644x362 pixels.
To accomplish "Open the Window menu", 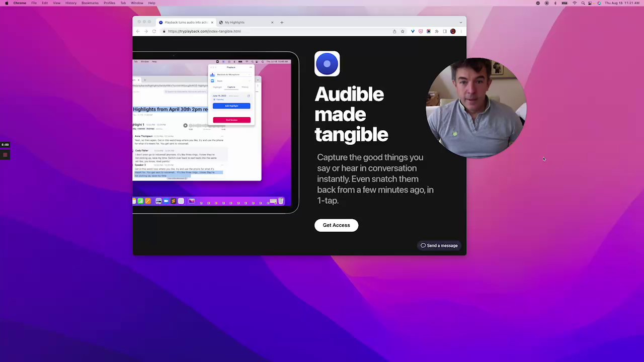I will (x=137, y=3).
